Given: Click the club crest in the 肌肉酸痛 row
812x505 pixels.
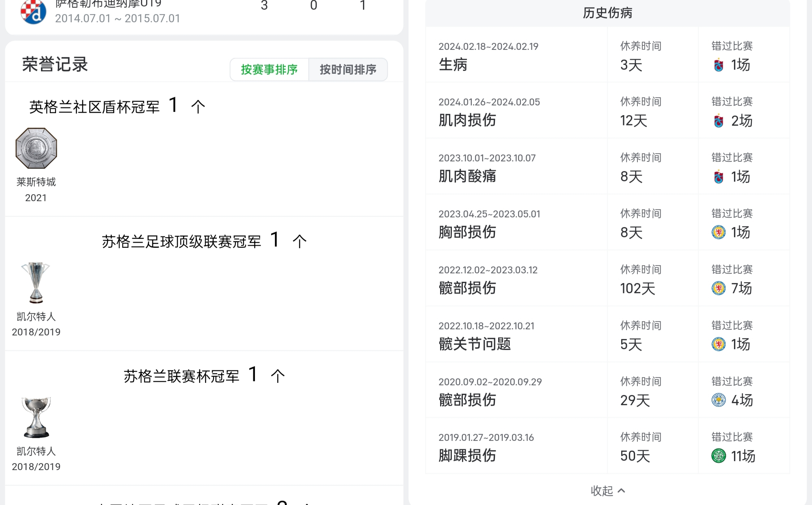Looking at the screenshot, I should [x=719, y=177].
